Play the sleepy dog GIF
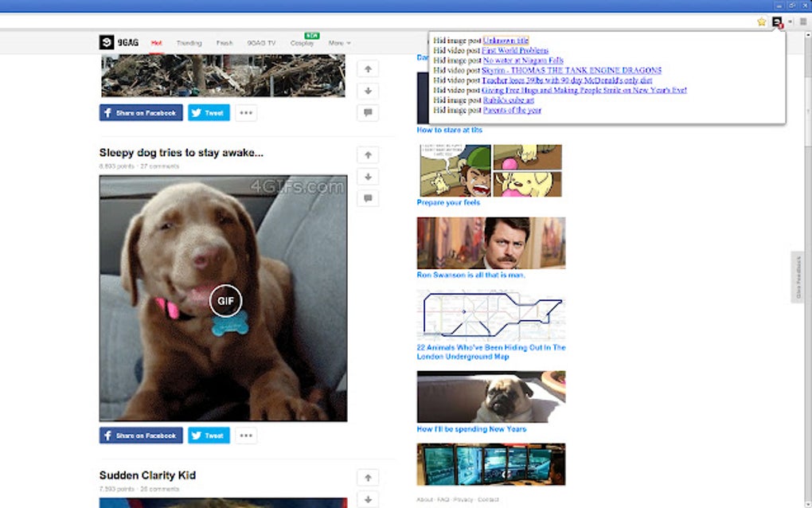This screenshot has height=508, width=812. (225, 301)
